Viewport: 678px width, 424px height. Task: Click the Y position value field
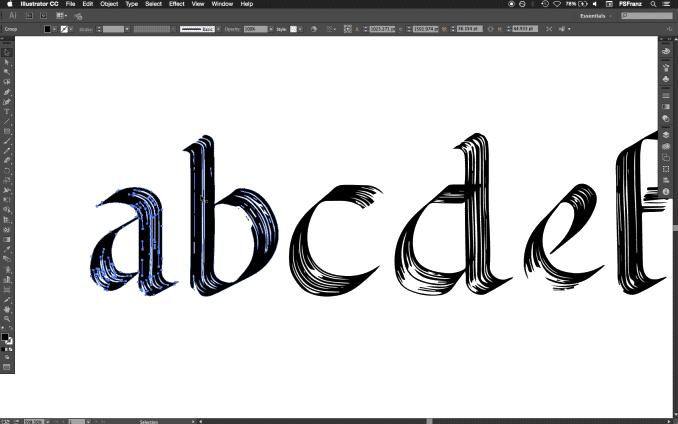[x=425, y=29]
